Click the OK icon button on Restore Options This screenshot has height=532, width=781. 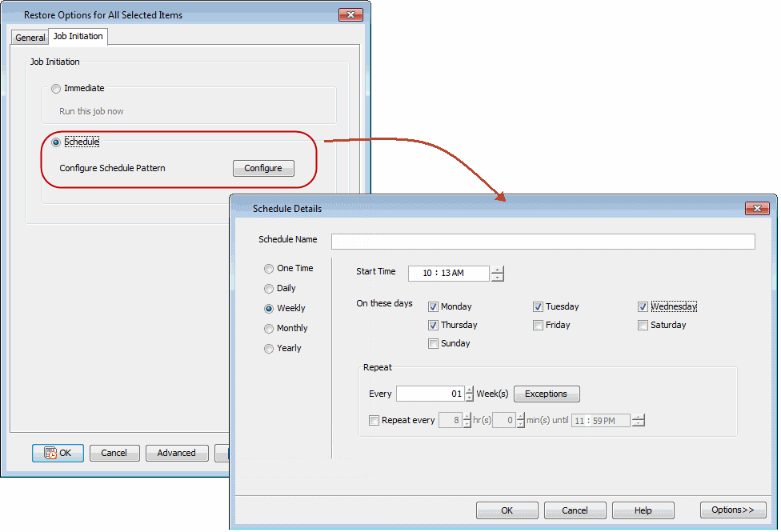click(x=57, y=453)
